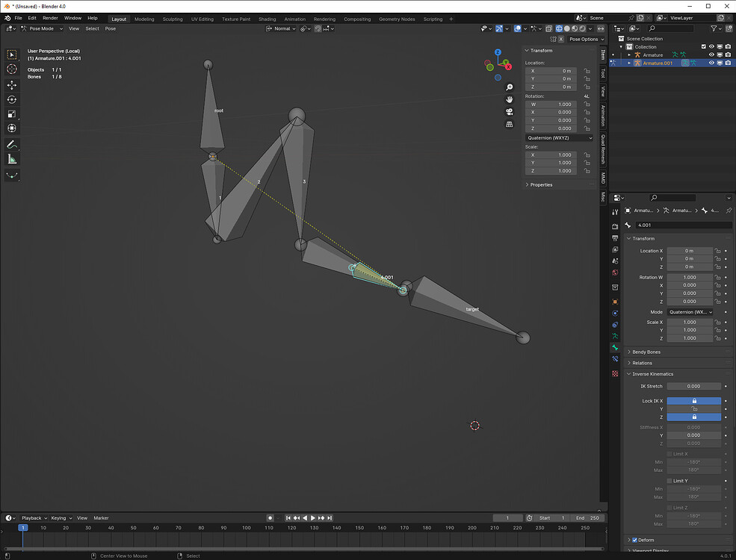The width and height of the screenshot is (736, 560).
Task: Click the viewport zoom magnifier icon
Action: pos(510,87)
